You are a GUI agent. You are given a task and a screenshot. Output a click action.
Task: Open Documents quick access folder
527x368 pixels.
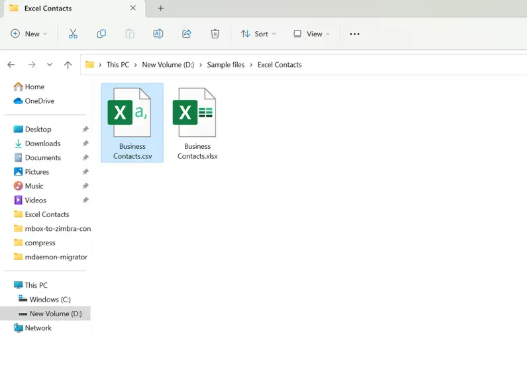[37, 158]
